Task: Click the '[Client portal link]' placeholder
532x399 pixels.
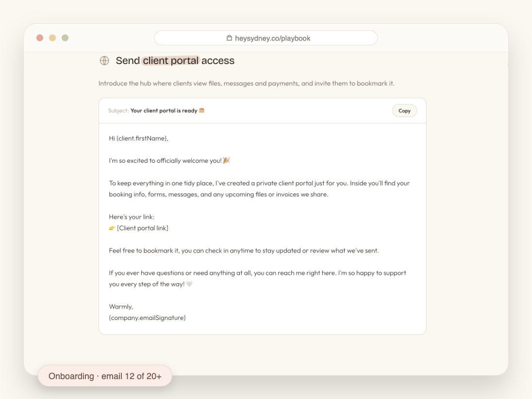Action: (143, 228)
